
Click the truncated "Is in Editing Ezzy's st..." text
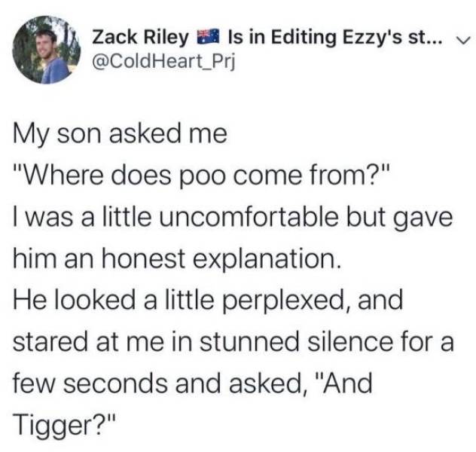click(x=317, y=35)
